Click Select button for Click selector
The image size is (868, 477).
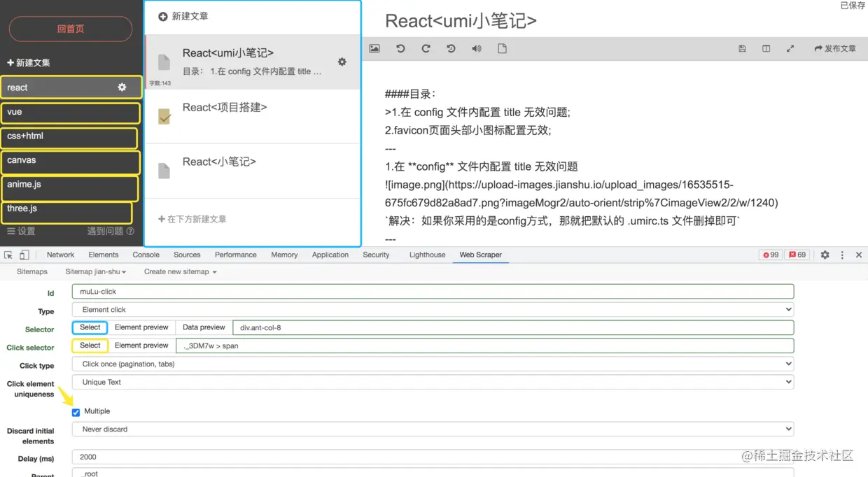pyautogui.click(x=90, y=346)
